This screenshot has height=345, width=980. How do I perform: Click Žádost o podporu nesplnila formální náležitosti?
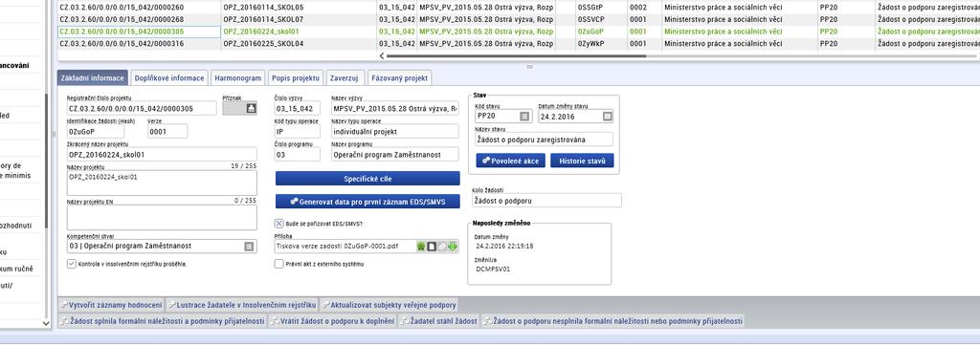612,321
